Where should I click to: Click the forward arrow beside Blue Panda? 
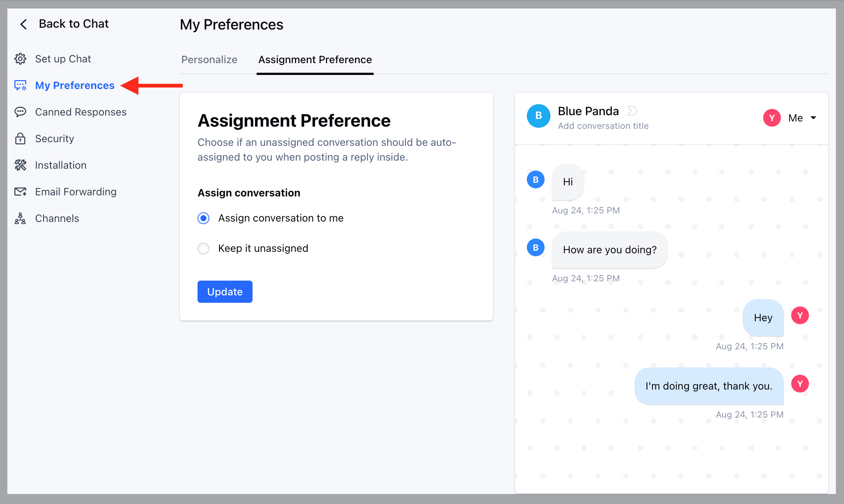click(x=632, y=110)
